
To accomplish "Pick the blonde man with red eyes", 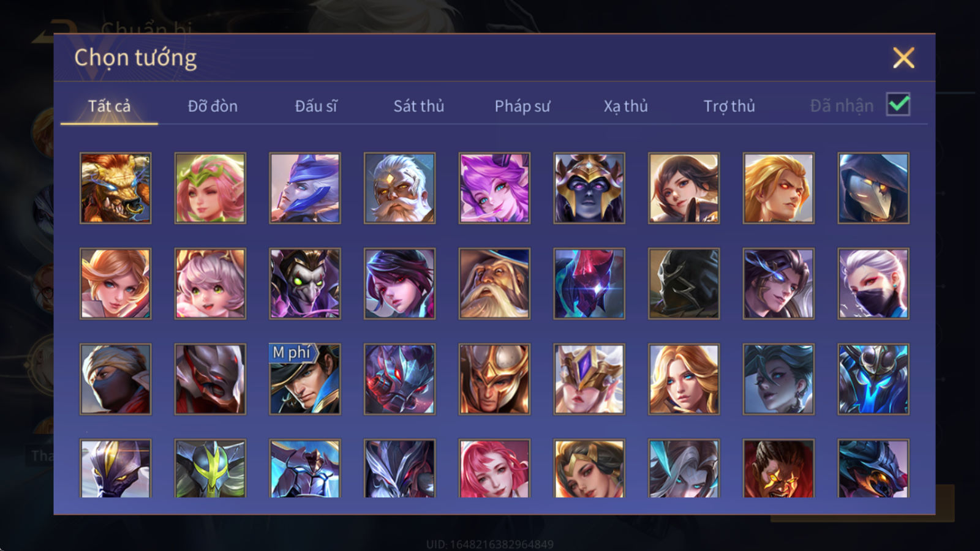I will click(778, 188).
